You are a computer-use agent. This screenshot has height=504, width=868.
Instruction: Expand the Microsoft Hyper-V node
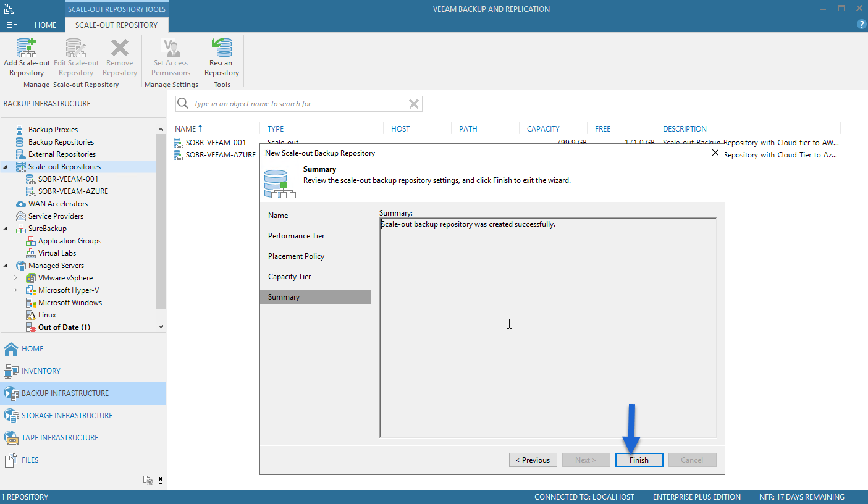[x=15, y=290]
